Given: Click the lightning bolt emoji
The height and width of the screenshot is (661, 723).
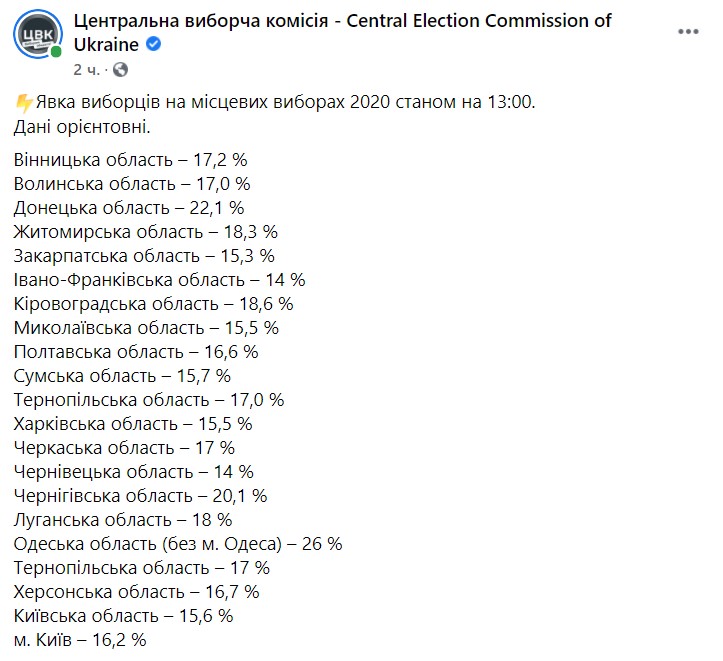Looking at the screenshot, I should click(x=23, y=103).
